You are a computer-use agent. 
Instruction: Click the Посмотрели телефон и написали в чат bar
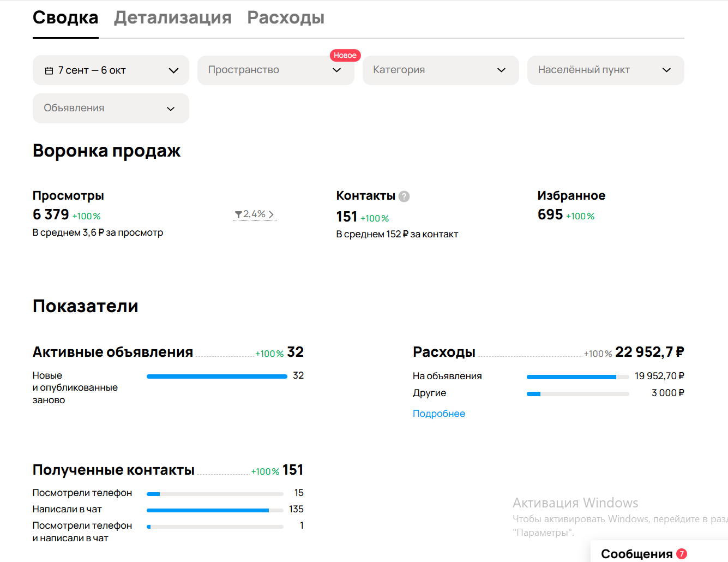pos(215,527)
